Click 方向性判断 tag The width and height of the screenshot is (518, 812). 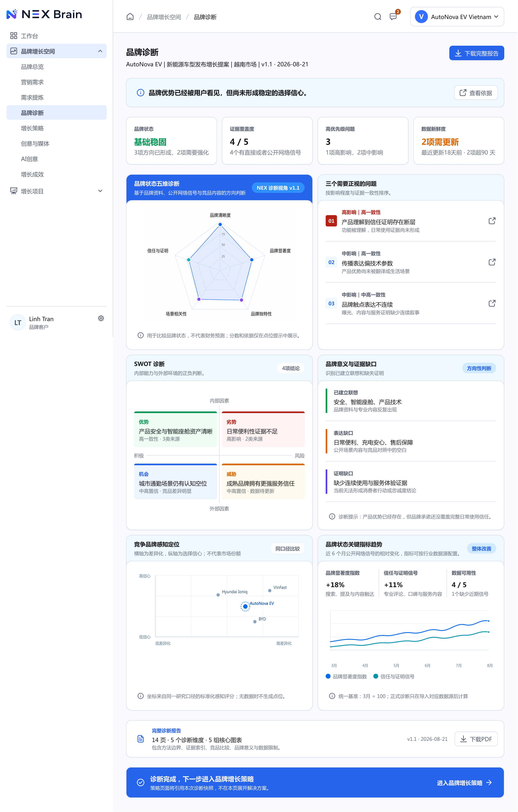(x=479, y=368)
